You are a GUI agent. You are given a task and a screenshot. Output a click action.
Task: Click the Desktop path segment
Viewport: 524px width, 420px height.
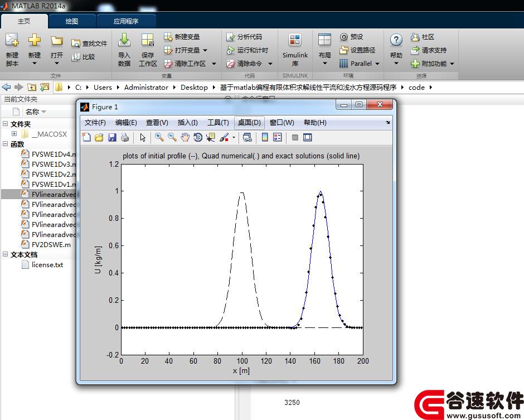pos(194,87)
